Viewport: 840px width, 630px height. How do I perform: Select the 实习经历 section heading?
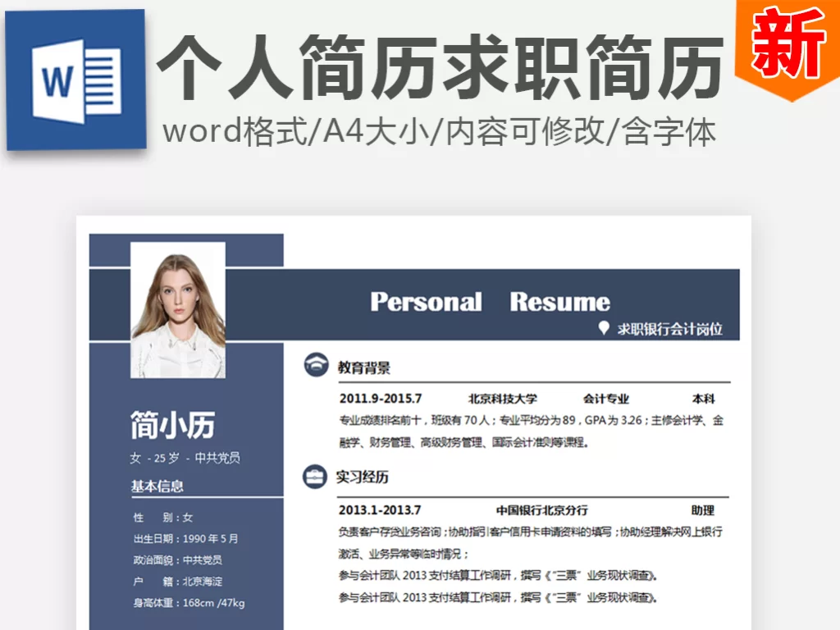point(363,477)
